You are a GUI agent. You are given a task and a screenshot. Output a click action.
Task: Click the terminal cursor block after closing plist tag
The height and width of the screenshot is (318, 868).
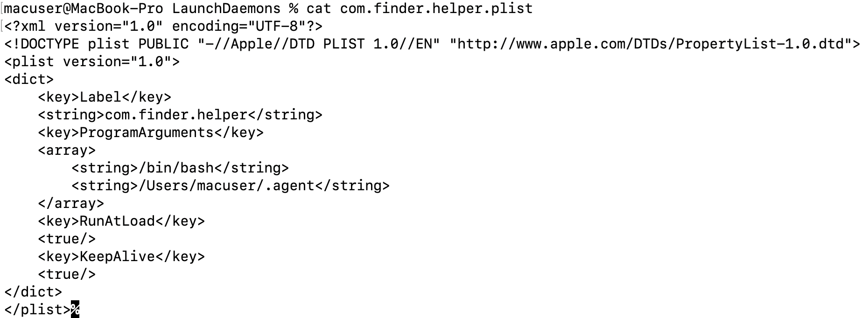pos(75,310)
